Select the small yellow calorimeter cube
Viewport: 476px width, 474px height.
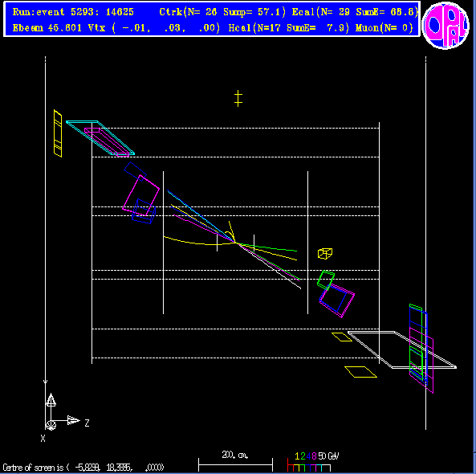[x=325, y=253]
